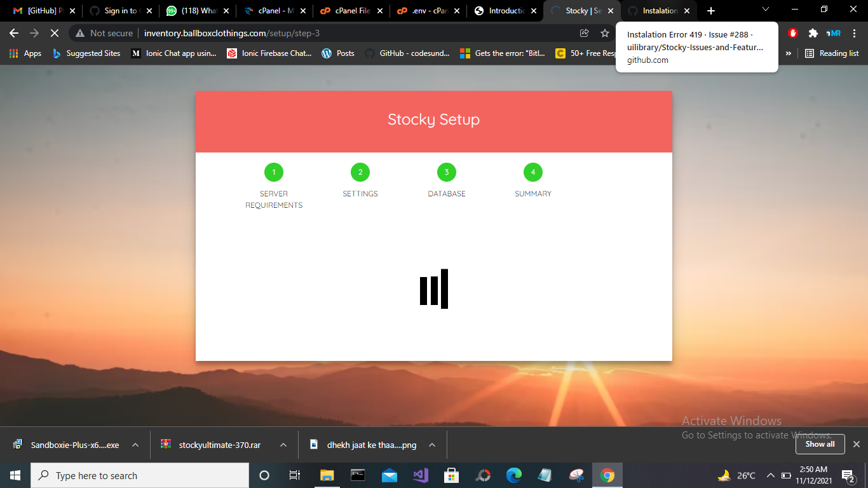Open Visual Studio Code from the taskbar
The image size is (868, 488).
[421, 475]
